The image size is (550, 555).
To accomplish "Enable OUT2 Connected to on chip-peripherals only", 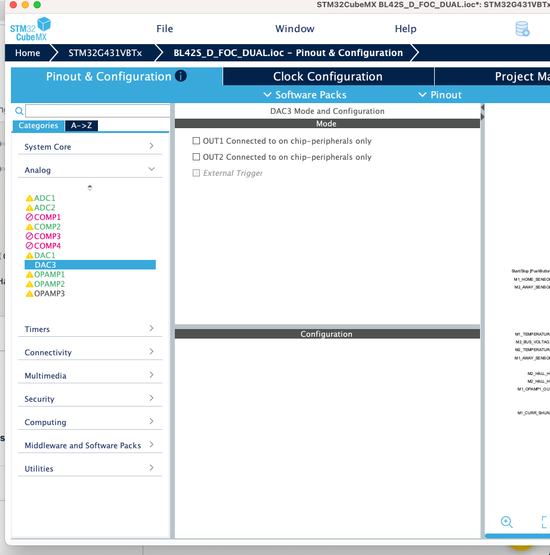I will [x=196, y=157].
